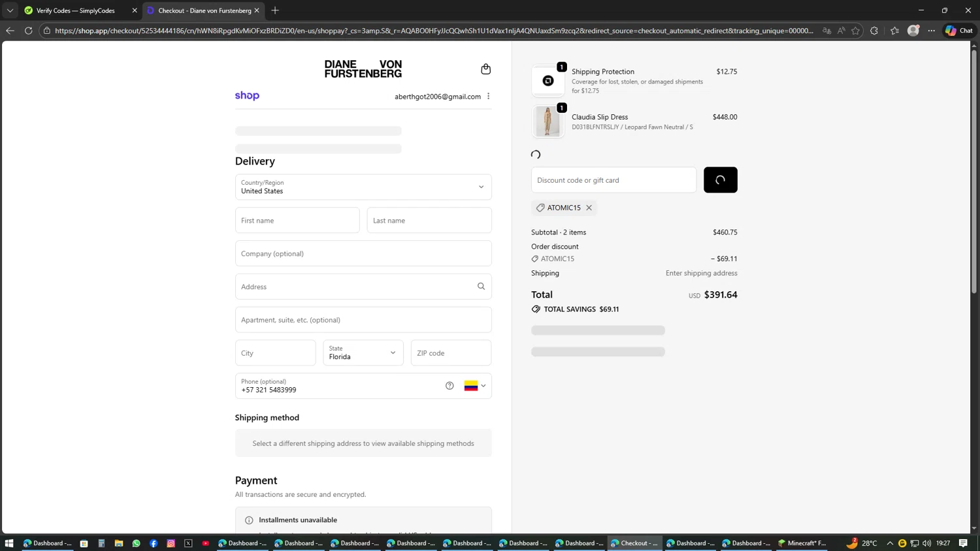The image size is (980, 551).
Task: Click address search magnifier icon
Action: point(481,286)
